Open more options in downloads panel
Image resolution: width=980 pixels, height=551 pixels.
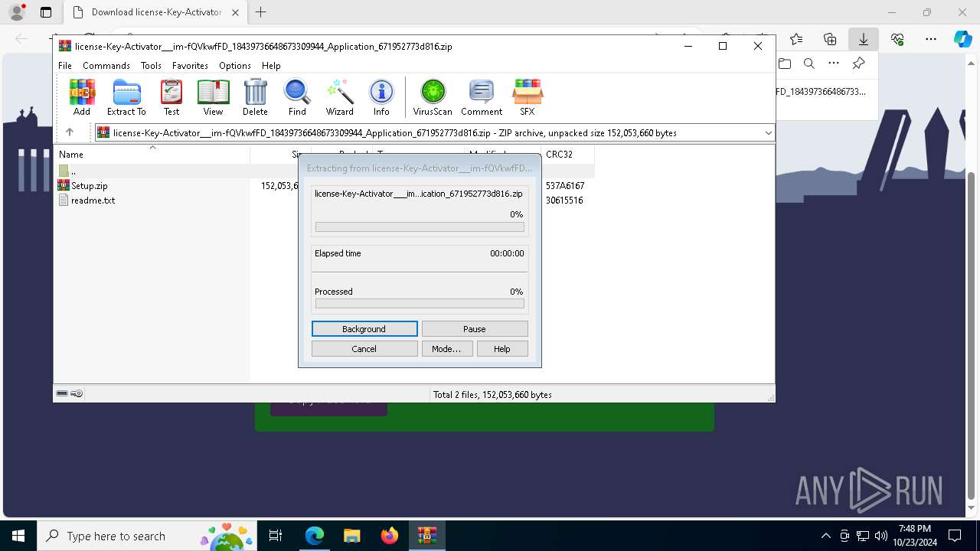click(834, 64)
